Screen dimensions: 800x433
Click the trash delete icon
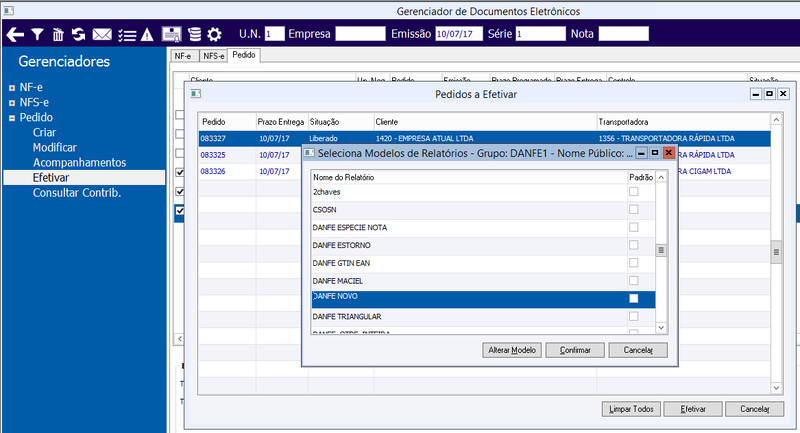point(58,35)
